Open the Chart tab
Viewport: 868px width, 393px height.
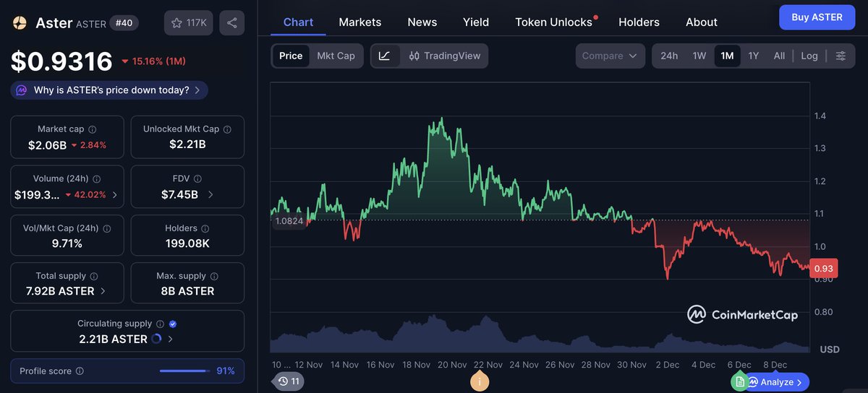coord(298,22)
